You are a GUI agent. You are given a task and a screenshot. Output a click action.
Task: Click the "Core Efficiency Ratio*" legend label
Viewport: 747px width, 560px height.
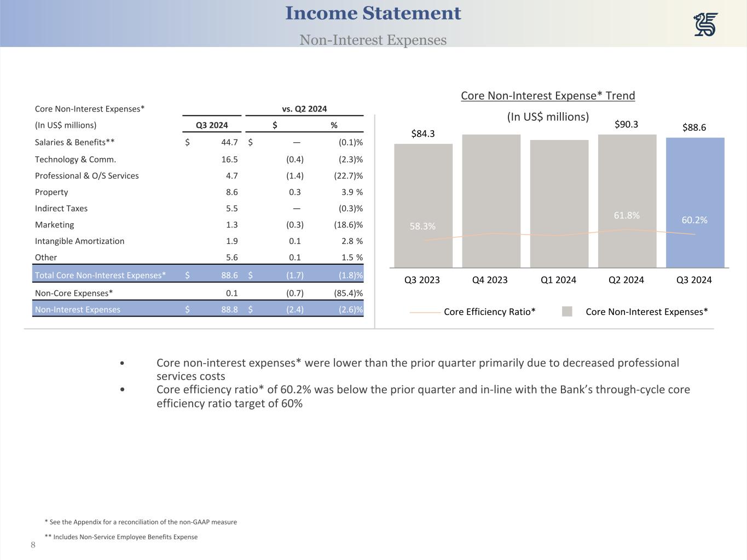coord(490,312)
